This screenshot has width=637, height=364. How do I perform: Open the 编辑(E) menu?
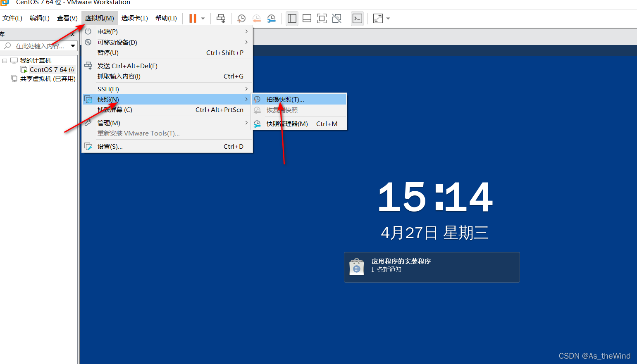point(40,18)
